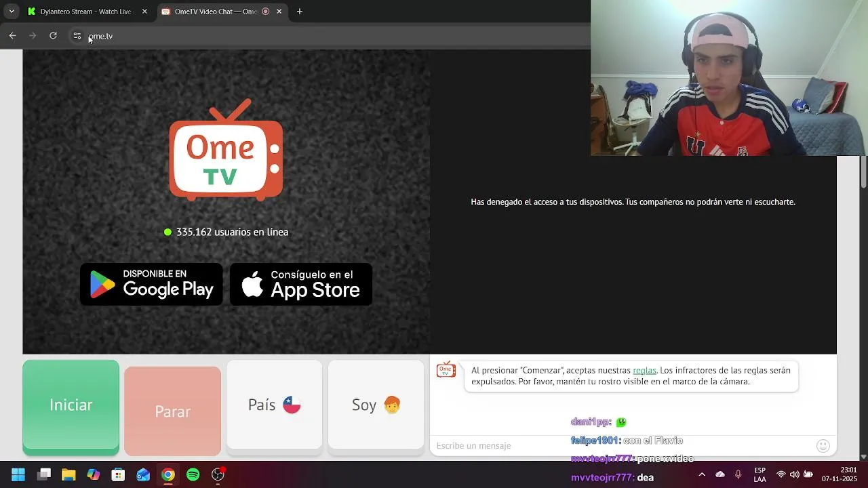
Task: Click the denied device access message
Action: (633, 202)
